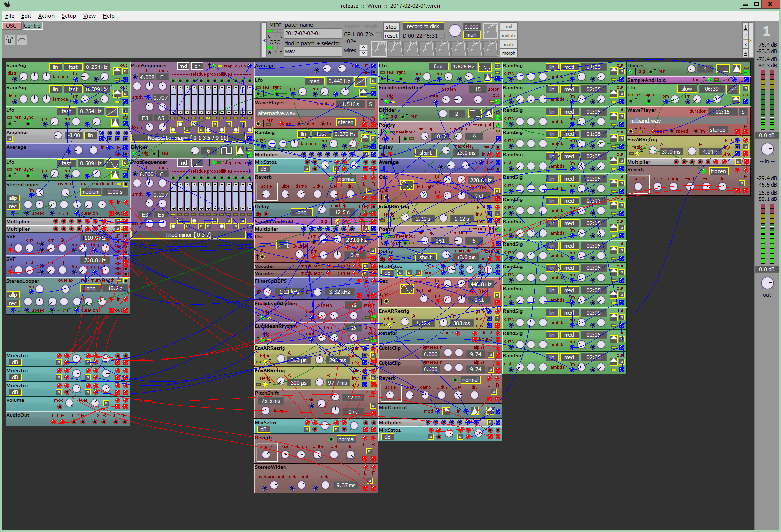Click the triangle icon on the Divider set to 4
781x532 pixels.
tap(737, 68)
